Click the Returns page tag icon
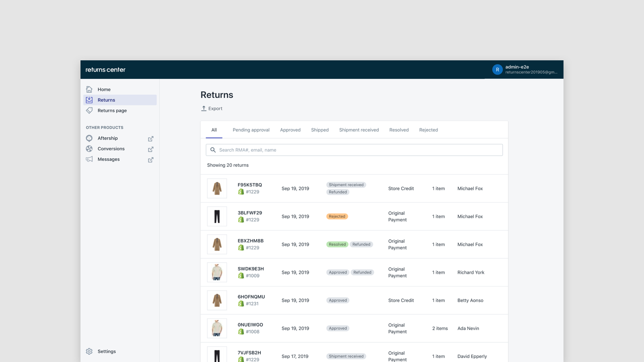The image size is (644, 362). (x=89, y=110)
